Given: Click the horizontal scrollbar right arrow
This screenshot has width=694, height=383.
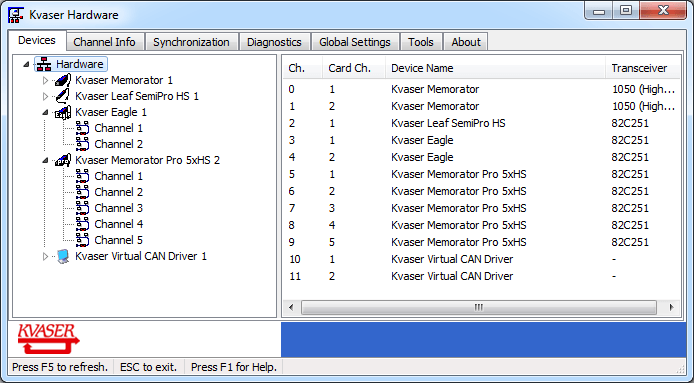Looking at the screenshot, I should [671, 307].
